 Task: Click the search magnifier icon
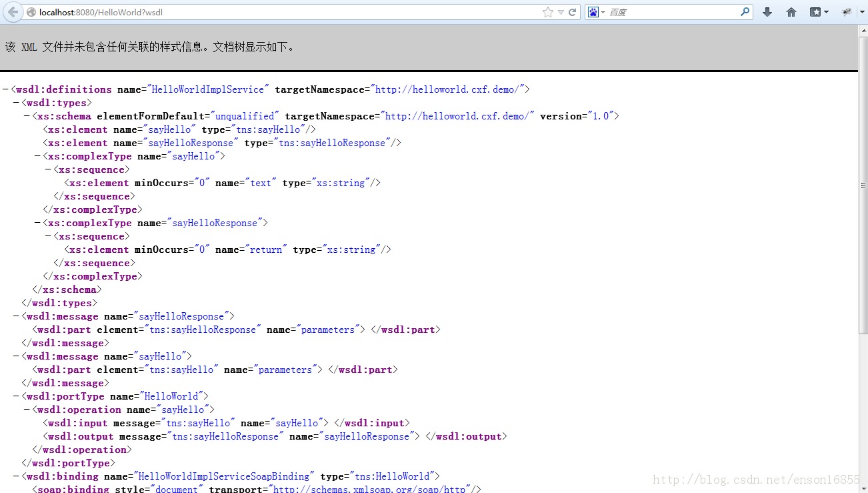coord(745,12)
